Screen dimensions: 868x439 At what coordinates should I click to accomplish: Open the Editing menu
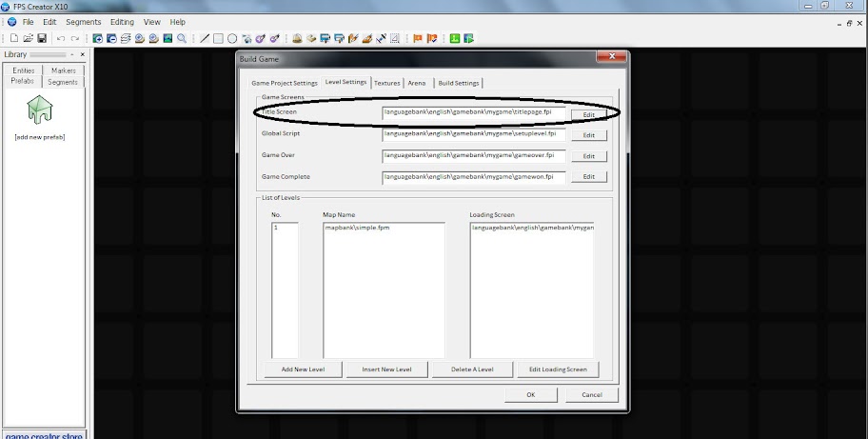(122, 22)
